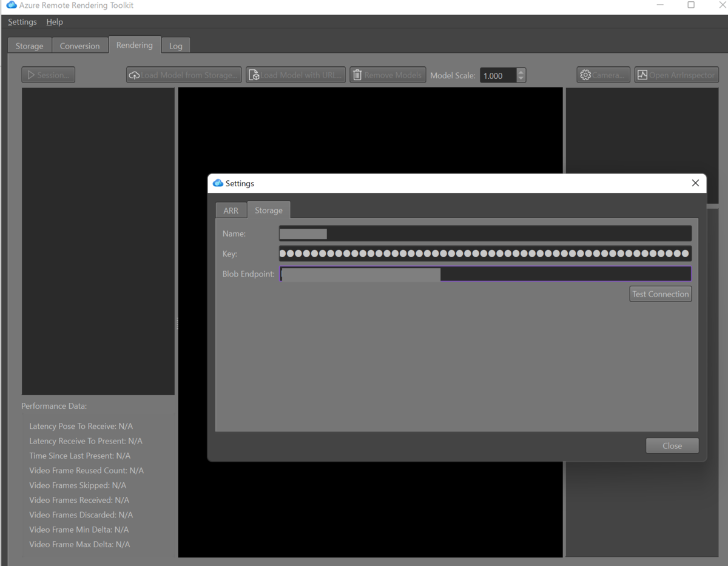Minimize the main application window

click(x=660, y=5)
